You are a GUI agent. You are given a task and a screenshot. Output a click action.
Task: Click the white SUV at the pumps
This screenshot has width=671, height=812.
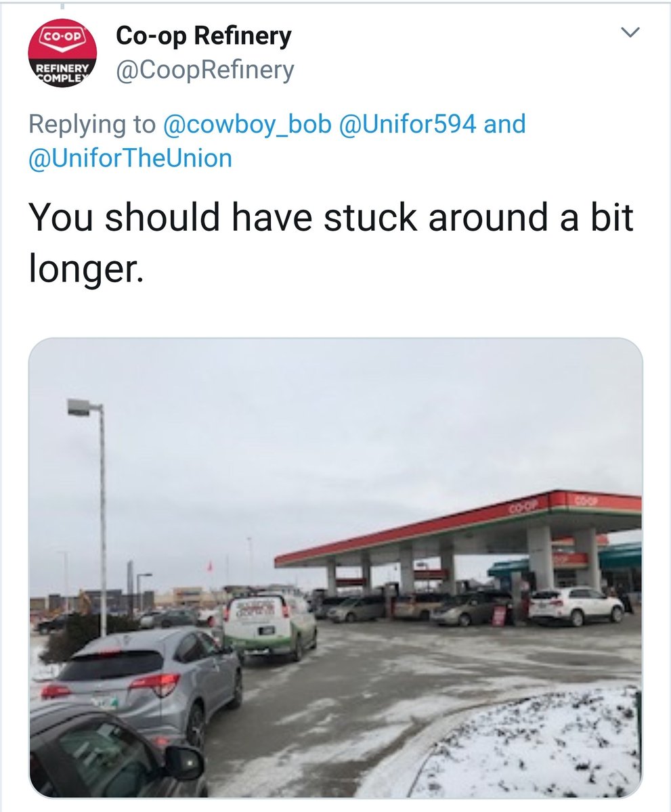576,605
